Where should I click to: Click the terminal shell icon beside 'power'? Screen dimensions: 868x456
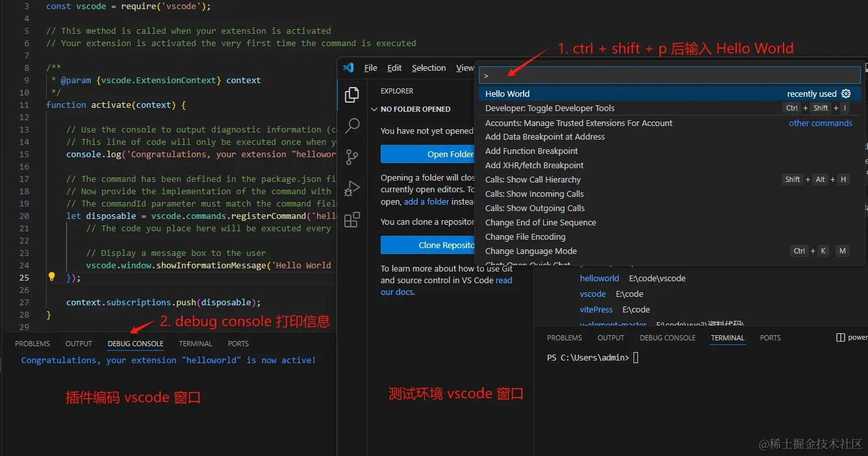click(x=841, y=338)
